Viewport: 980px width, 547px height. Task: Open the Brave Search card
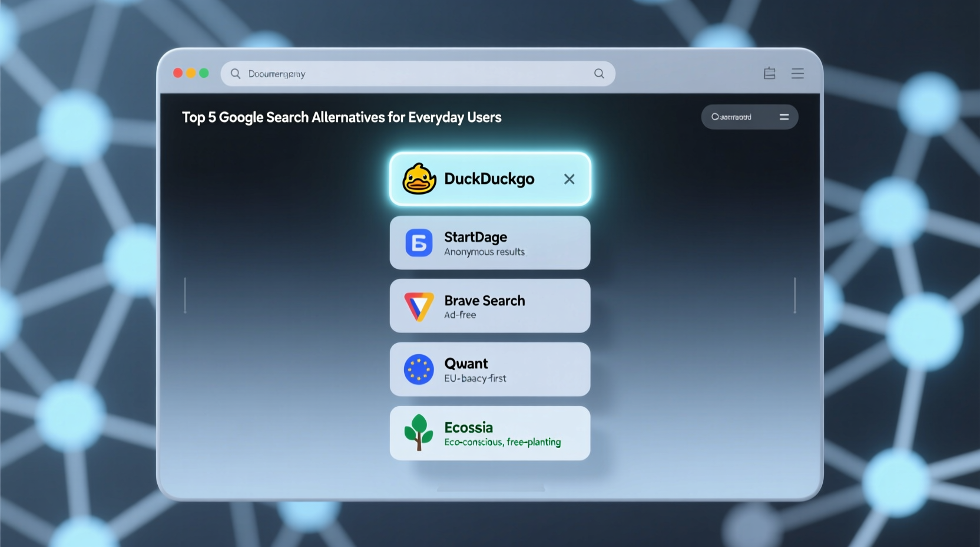tap(490, 306)
